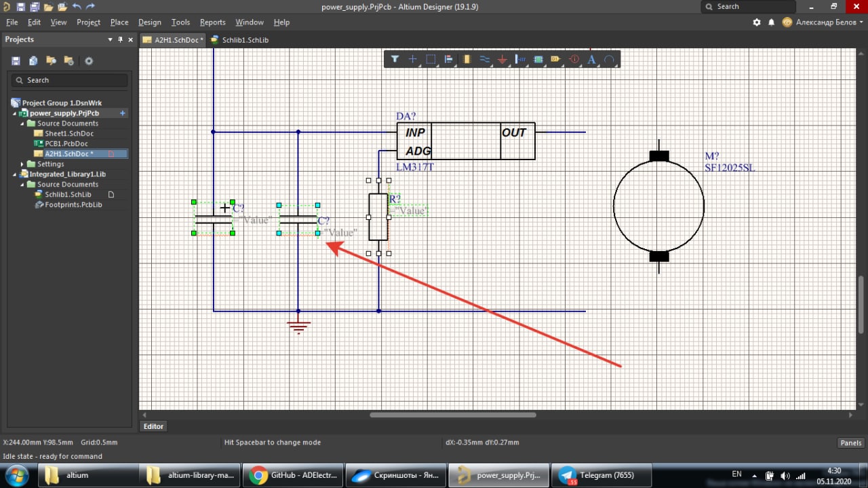Select PCB1.PcbDoc in the project tree
The height and width of the screenshot is (488, 868).
tap(66, 144)
